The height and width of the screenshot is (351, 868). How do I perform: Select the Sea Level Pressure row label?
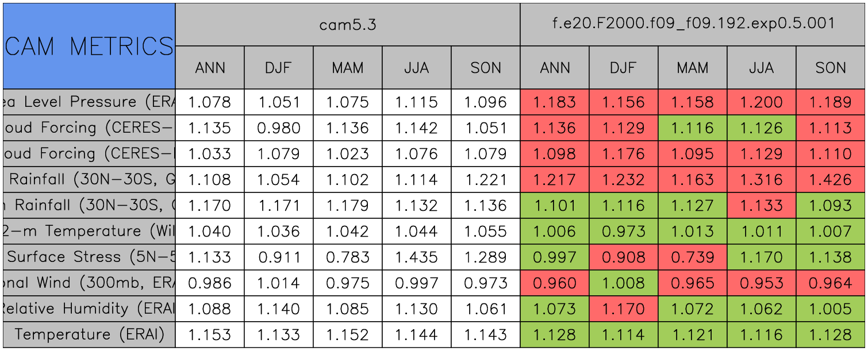coord(89,102)
